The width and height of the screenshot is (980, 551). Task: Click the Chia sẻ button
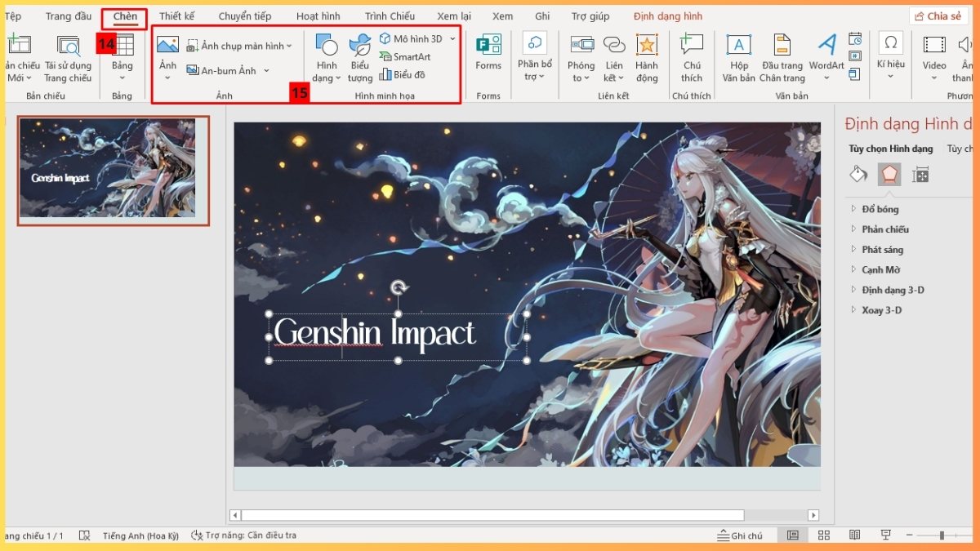[x=938, y=15]
